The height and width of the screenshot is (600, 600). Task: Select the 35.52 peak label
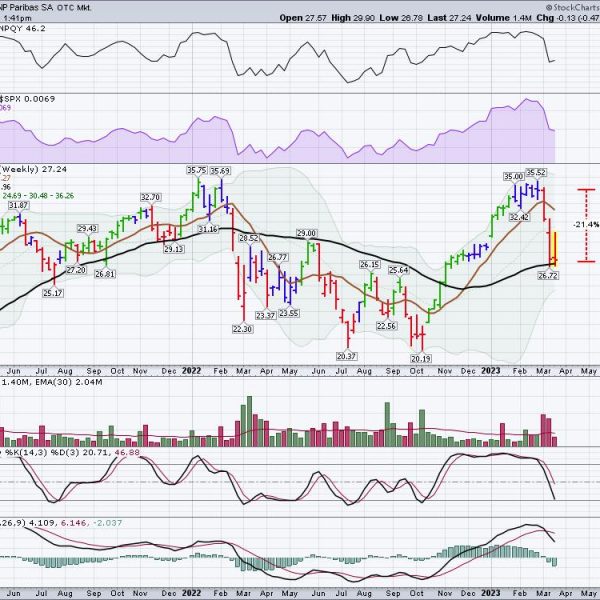tap(536, 173)
